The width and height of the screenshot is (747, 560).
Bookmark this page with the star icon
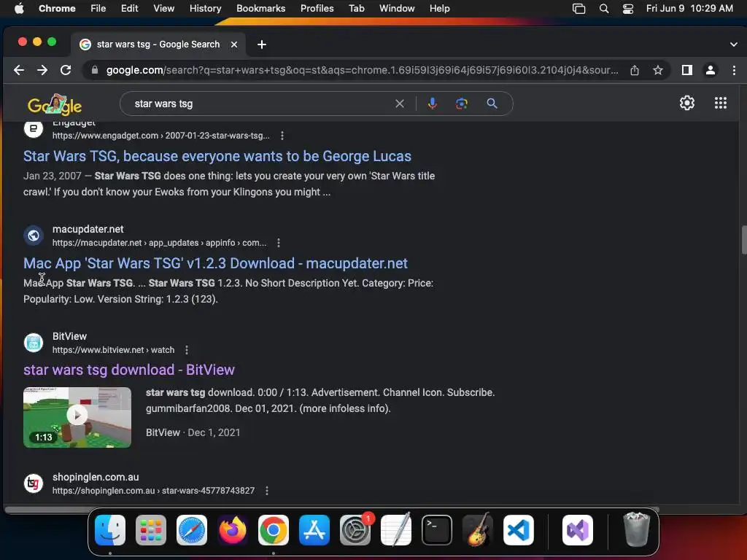pos(658,71)
